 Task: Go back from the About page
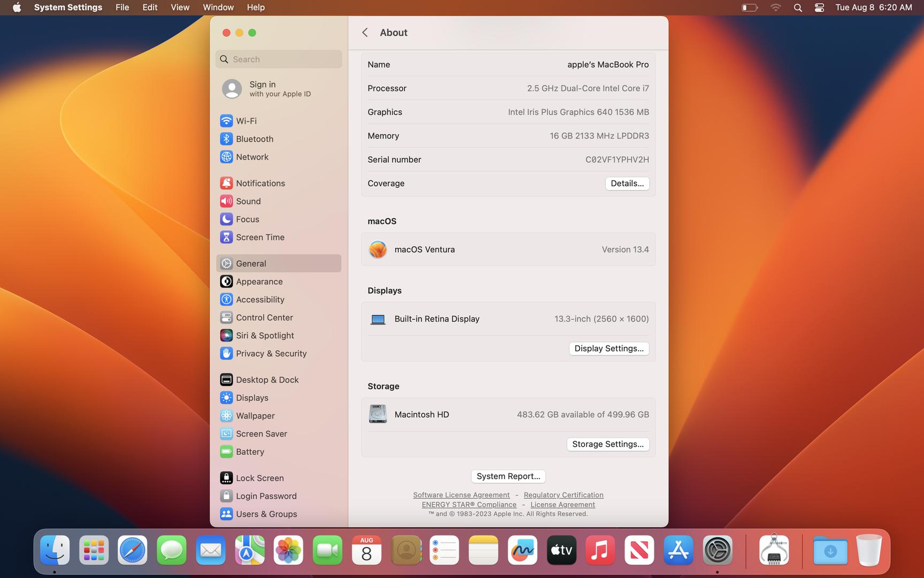[365, 33]
